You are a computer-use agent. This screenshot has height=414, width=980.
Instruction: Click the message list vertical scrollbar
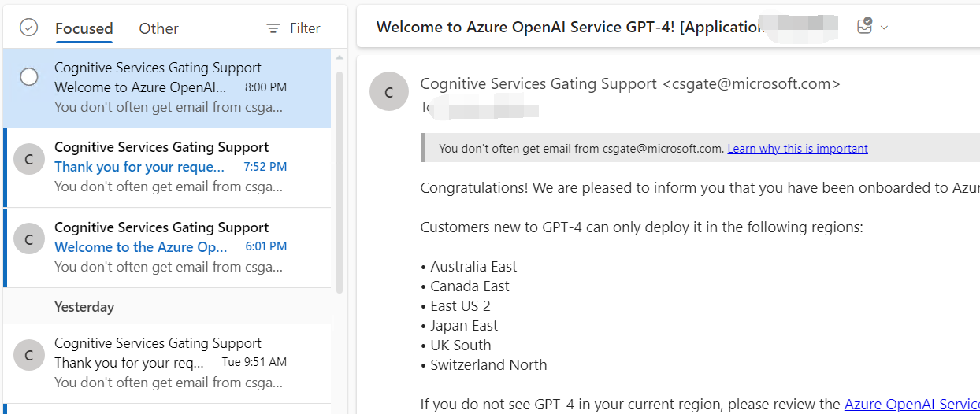tap(340, 183)
